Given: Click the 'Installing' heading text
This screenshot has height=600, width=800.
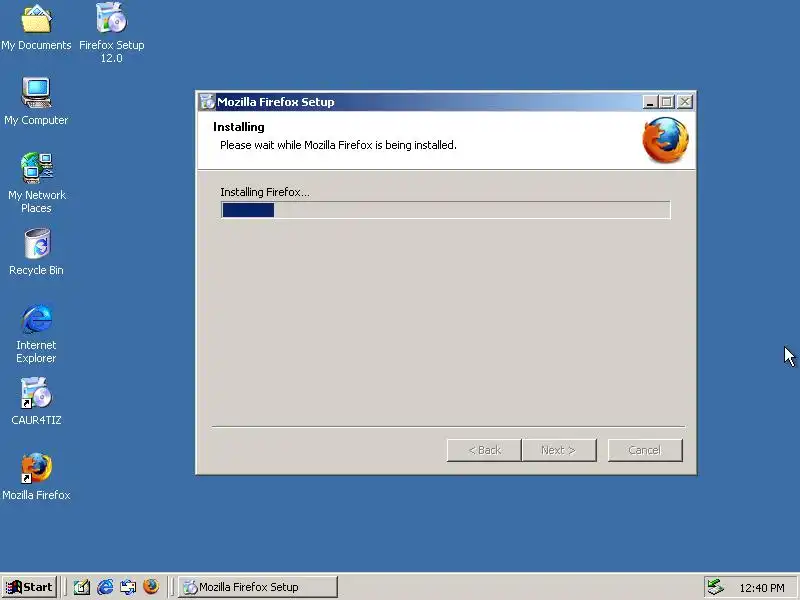Looking at the screenshot, I should (239, 127).
